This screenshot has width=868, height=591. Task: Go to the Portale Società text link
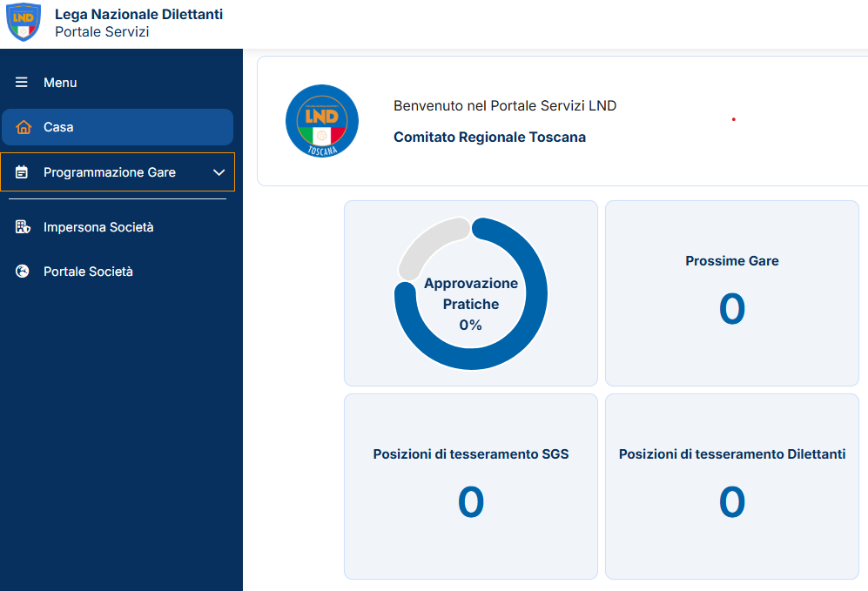point(88,272)
